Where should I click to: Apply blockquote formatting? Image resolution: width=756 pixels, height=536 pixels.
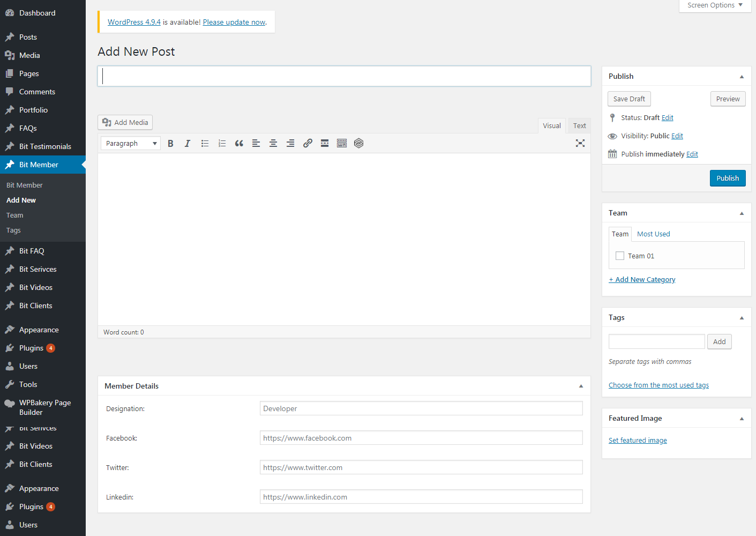tap(239, 144)
